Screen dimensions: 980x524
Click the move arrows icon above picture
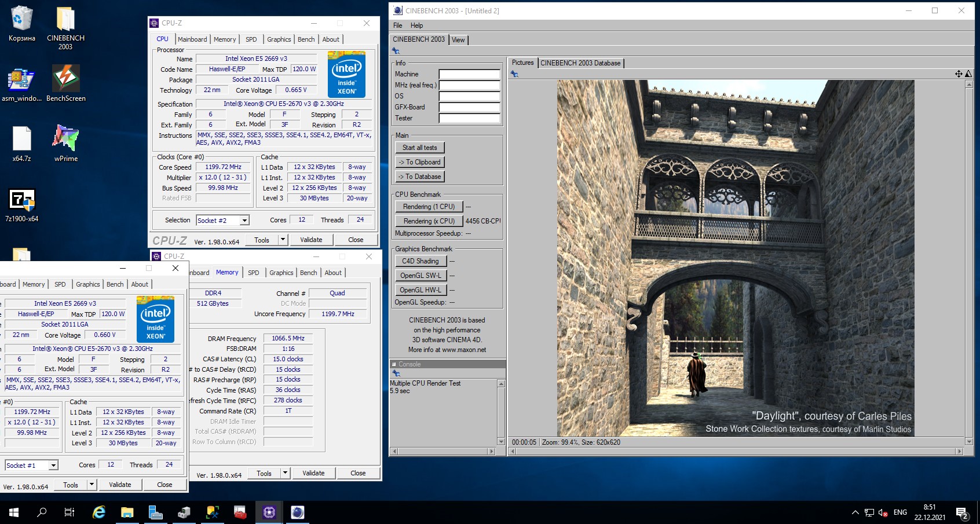point(959,74)
